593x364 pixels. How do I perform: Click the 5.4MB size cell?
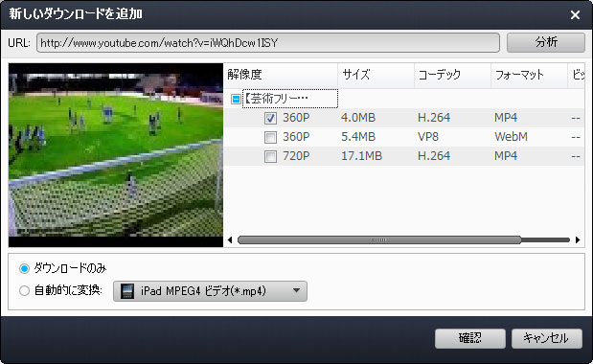(x=358, y=137)
